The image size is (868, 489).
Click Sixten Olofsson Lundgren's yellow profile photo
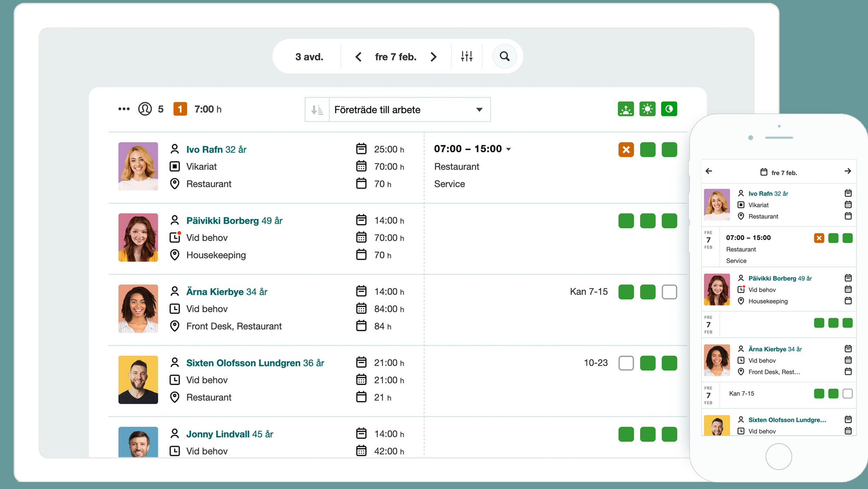(138, 380)
